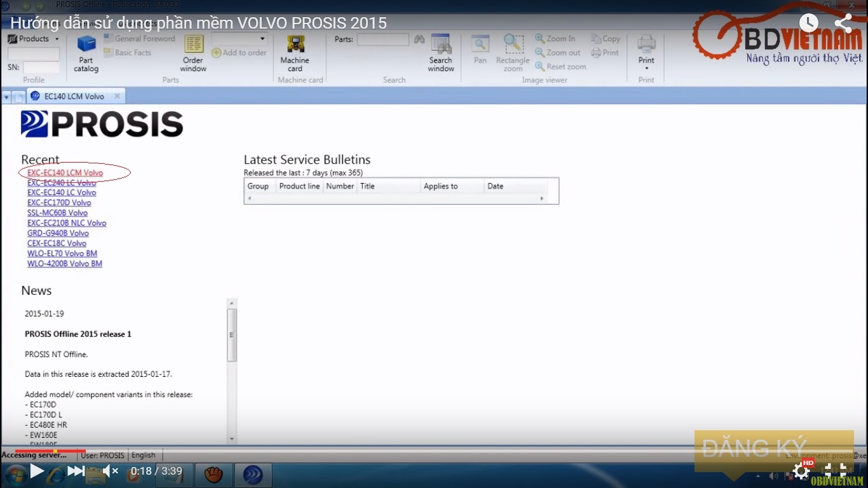868x488 pixels.
Task: Click the ĐĂNG KÝ subscribe button
Action: (774, 451)
